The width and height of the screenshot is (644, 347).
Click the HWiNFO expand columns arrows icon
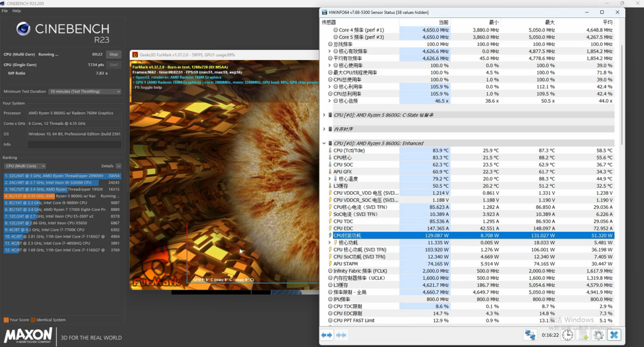point(326,335)
